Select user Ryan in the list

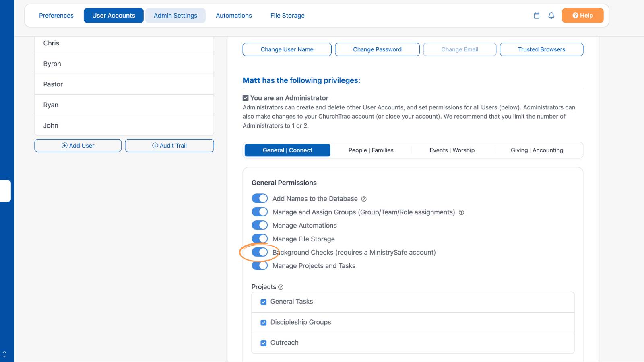pyautogui.click(x=124, y=105)
